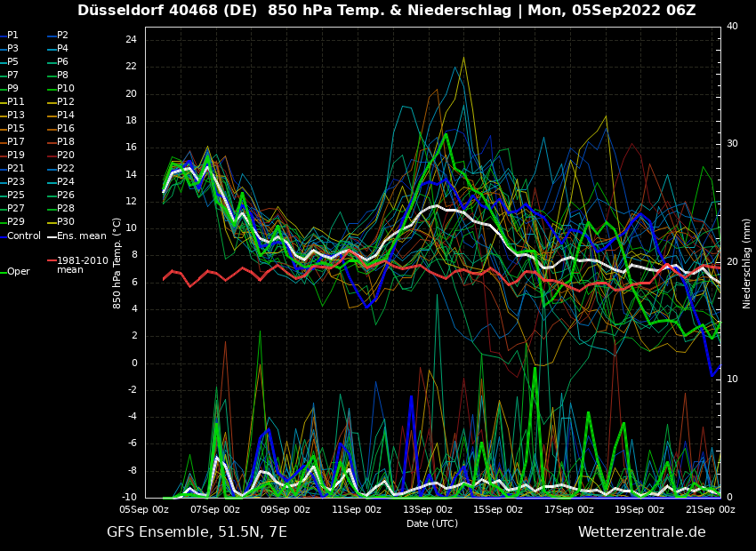Click the 850 hPa Temp. axis label

[x=117, y=263]
